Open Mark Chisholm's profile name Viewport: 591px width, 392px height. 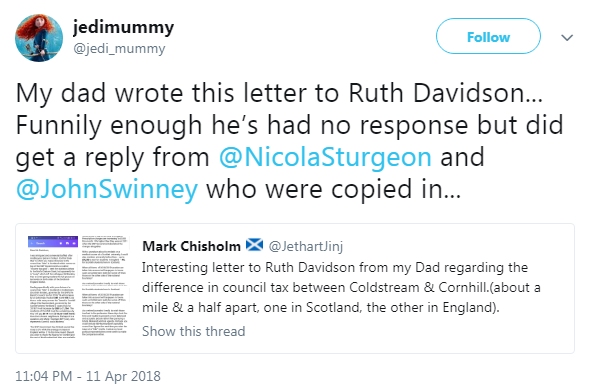[191, 246]
